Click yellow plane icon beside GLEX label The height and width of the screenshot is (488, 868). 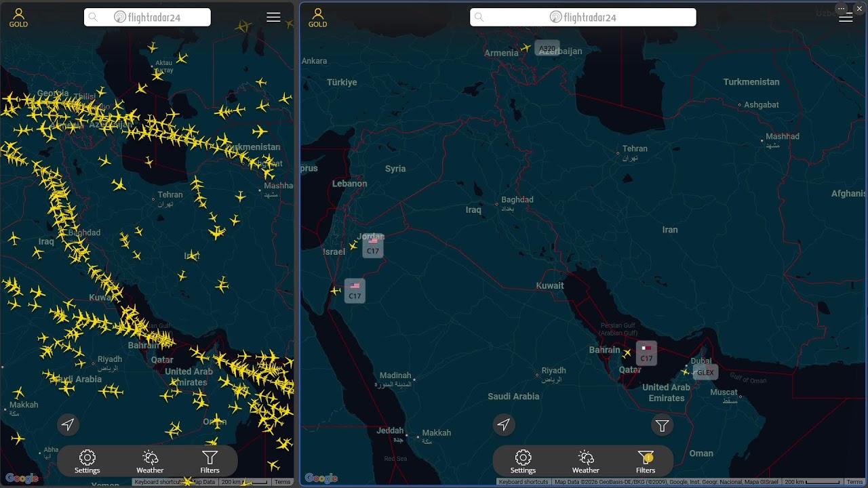tap(686, 371)
